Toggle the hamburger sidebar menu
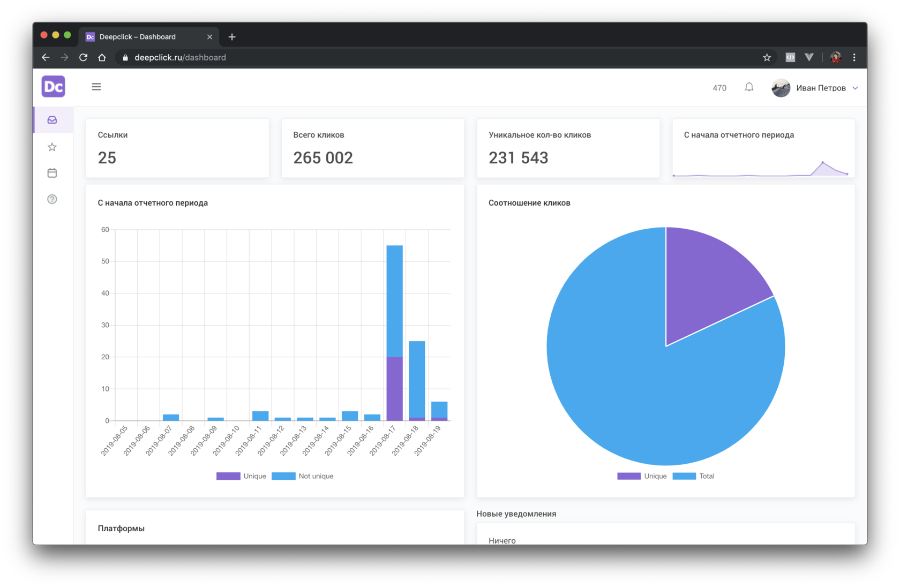 point(96,87)
